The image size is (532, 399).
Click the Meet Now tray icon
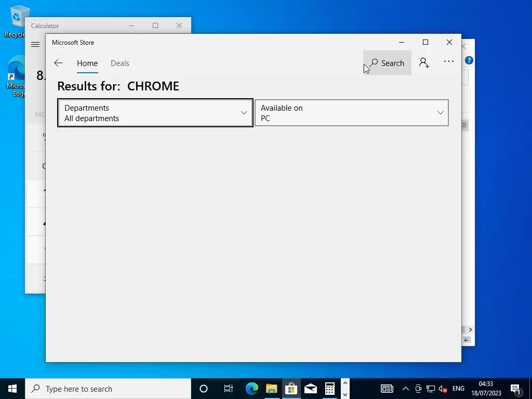[x=418, y=389]
